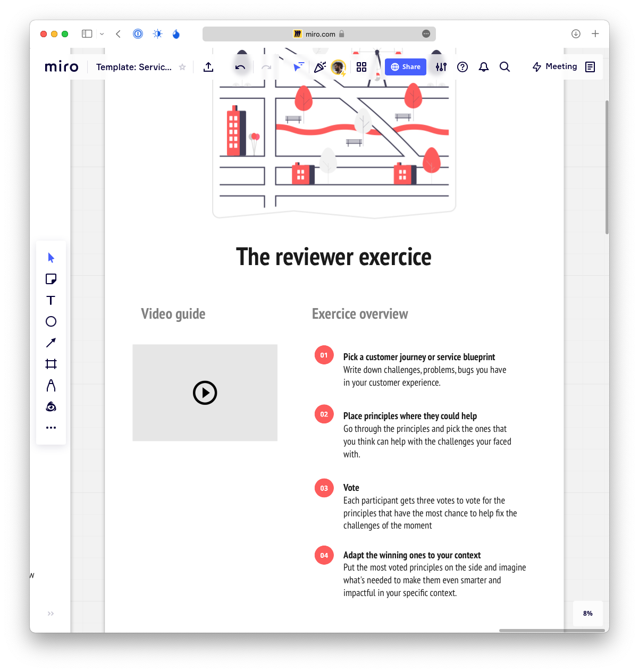Viewport: 639px width, 672px height.
Task: Select the arrow connector tool
Action: [51, 343]
